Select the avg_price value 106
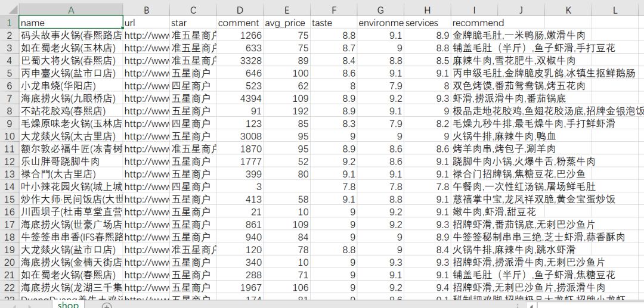Screen dimensions: 644x308 (x=287, y=288)
